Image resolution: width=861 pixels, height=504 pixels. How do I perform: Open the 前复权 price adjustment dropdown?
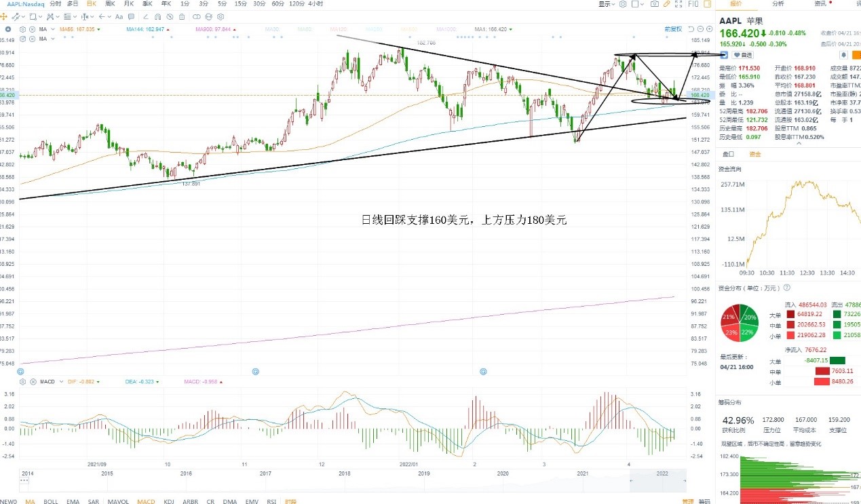click(673, 28)
